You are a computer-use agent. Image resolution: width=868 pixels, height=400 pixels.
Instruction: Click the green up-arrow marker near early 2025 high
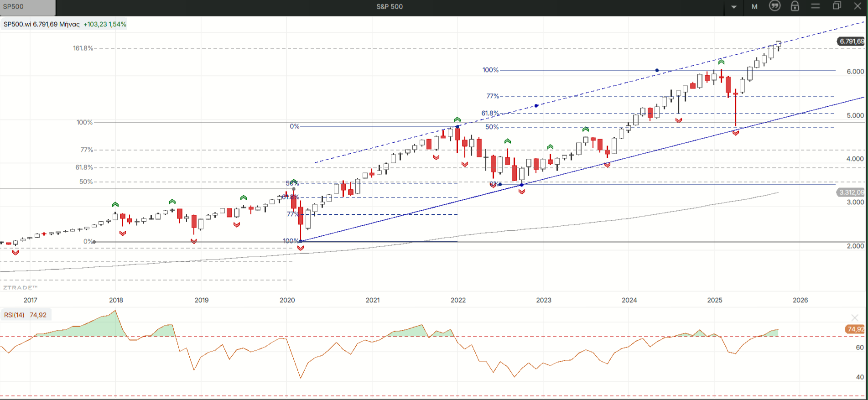point(721,62)
